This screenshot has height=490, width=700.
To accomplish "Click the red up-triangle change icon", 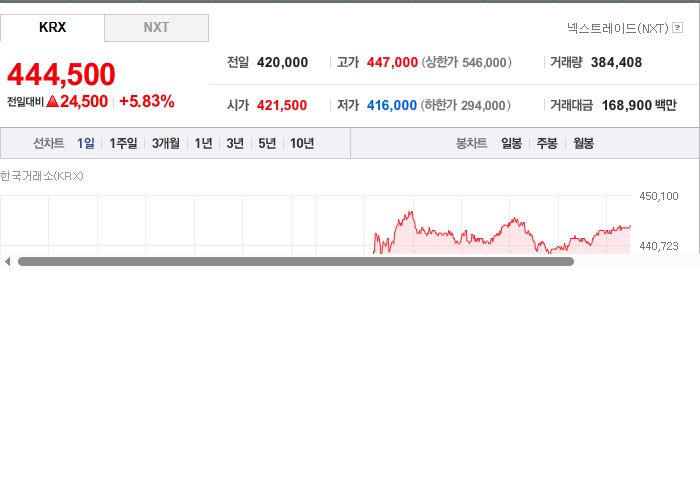I will point(52,101).
